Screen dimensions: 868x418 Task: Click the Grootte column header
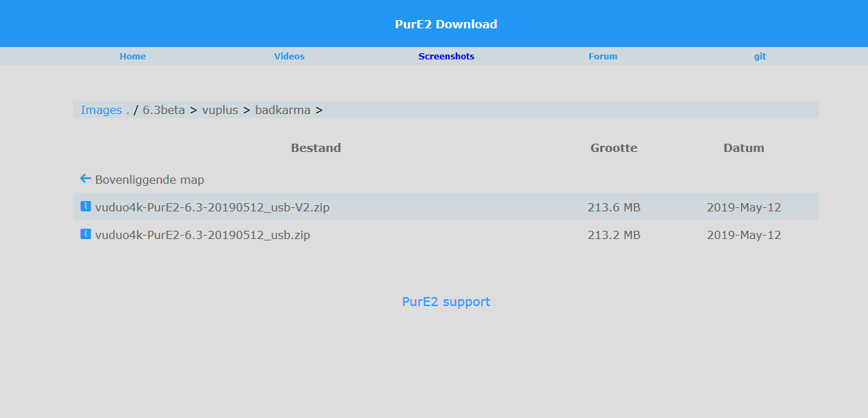(614, 148)
